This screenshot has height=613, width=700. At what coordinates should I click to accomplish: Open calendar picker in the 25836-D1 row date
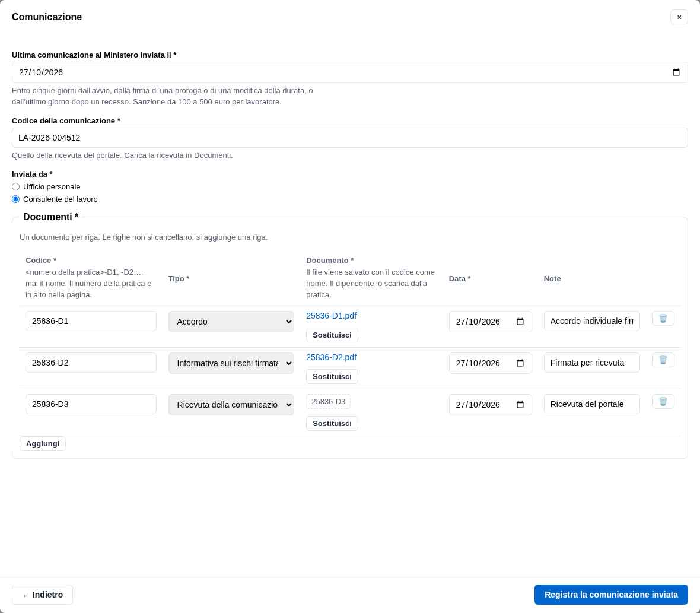(x=520, y=322)
